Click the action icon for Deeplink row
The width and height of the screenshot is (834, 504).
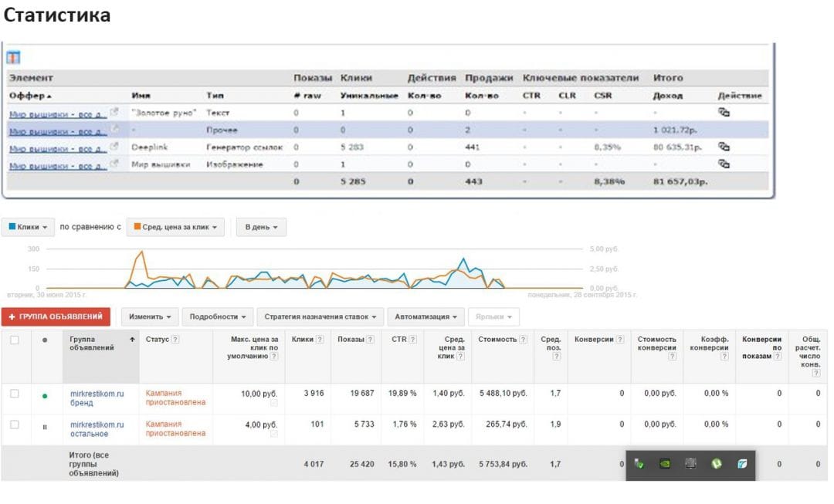click(x=724, y=147)
